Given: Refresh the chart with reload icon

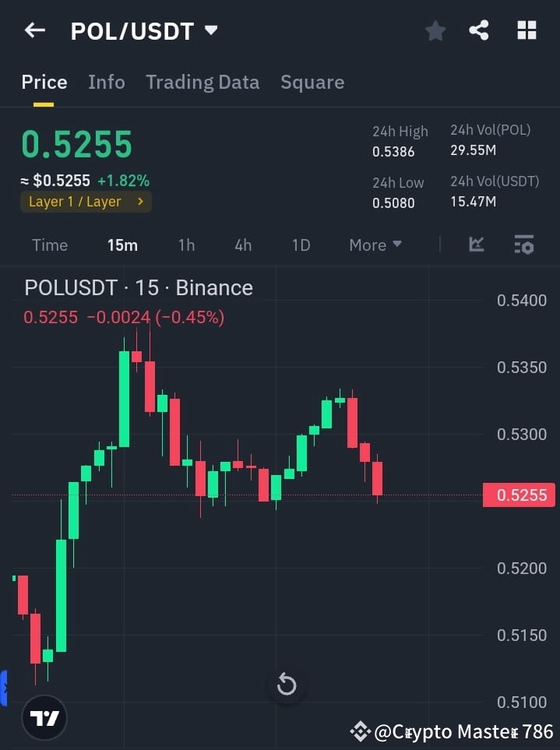Looking at the screenshot, I should click(x=286, y=684).
